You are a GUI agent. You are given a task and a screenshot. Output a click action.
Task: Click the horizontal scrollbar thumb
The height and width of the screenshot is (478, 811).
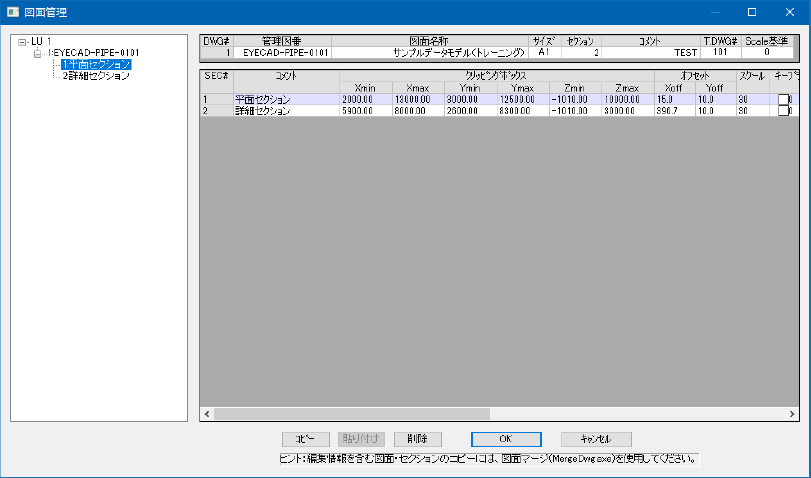click(x=352, y=414)
